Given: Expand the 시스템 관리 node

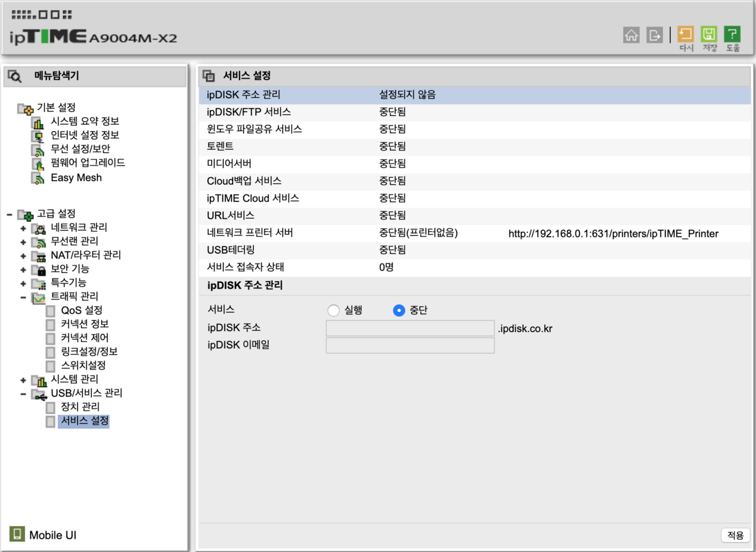Looking at the screenshot, I should (23, 380).
